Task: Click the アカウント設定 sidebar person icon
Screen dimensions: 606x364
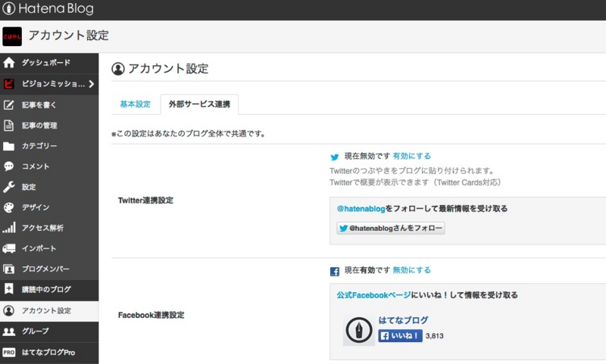Action: coord(8,311)
